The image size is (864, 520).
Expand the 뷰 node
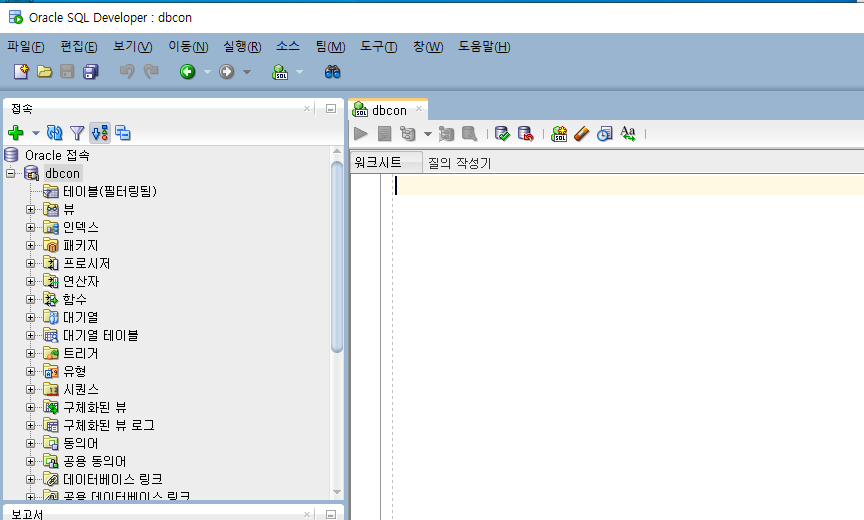31,209
